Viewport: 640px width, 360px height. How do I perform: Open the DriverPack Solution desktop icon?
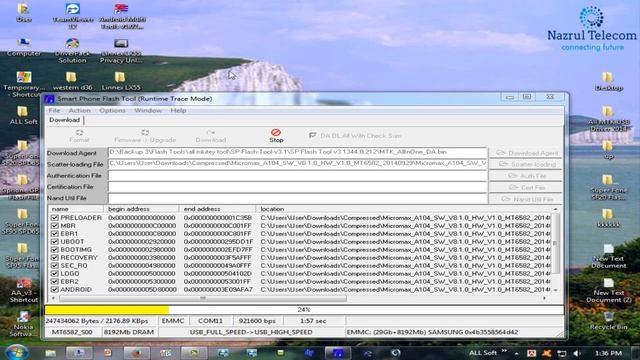72,50
